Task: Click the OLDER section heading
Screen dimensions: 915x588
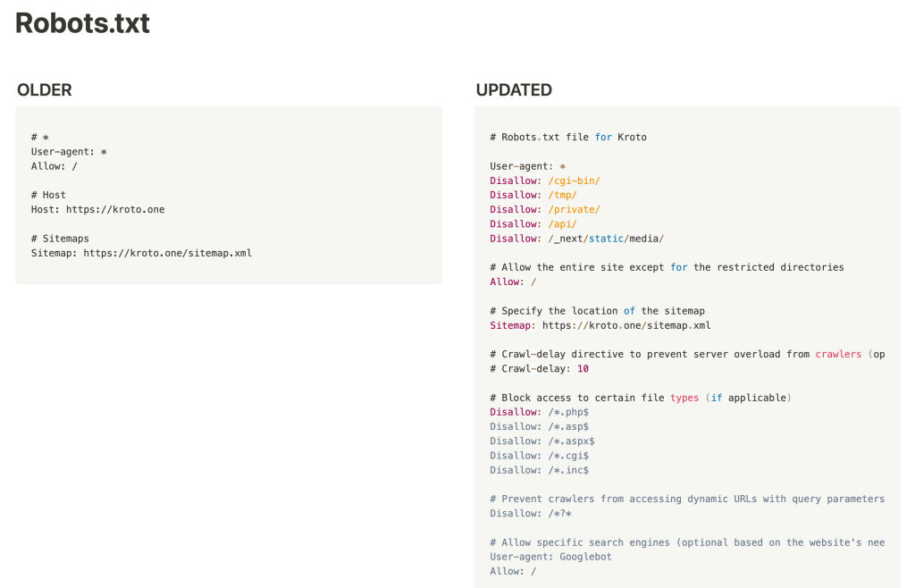Action: 44,90
